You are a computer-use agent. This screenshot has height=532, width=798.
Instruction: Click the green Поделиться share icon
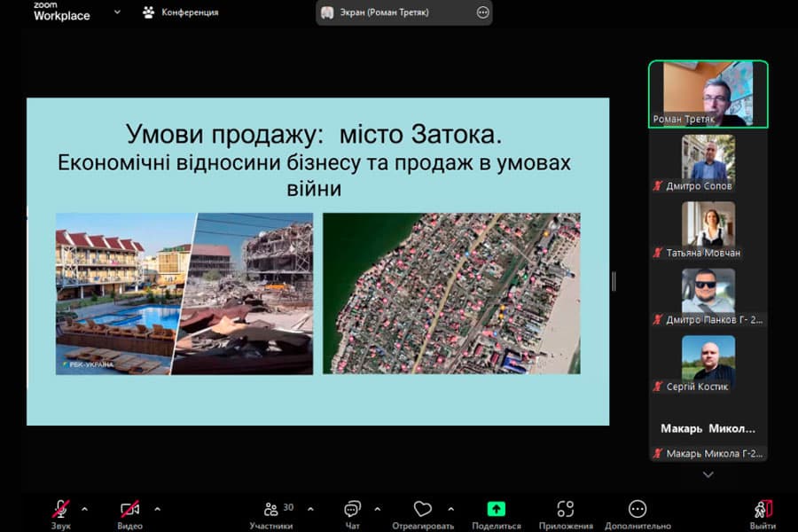tap(495, 508)
